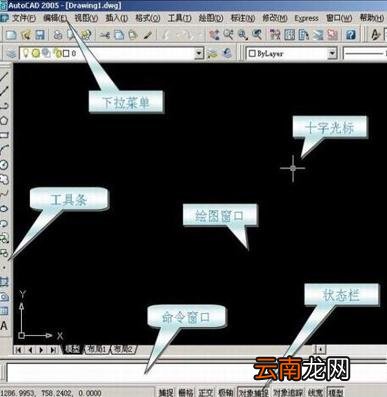Select the Hatch tool in the draw toolbar
Image resolution: width=387 pixels, height=397 pixels.
(x=4, y=282)
